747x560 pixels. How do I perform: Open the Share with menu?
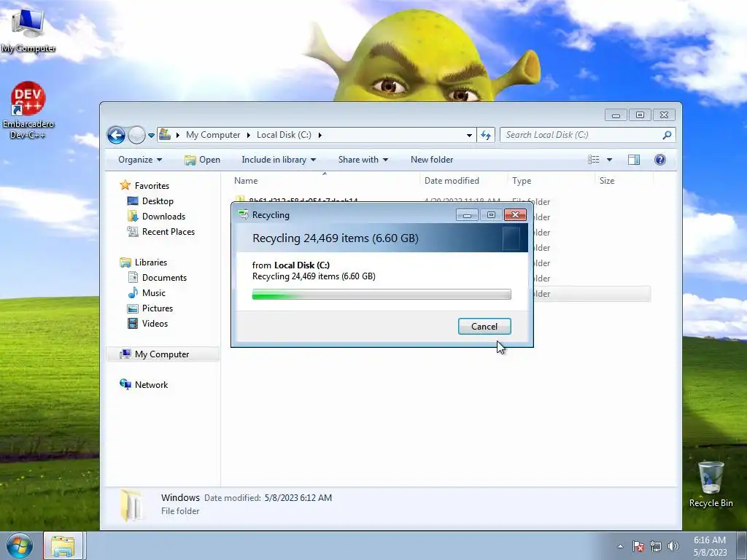click(363, 160)
